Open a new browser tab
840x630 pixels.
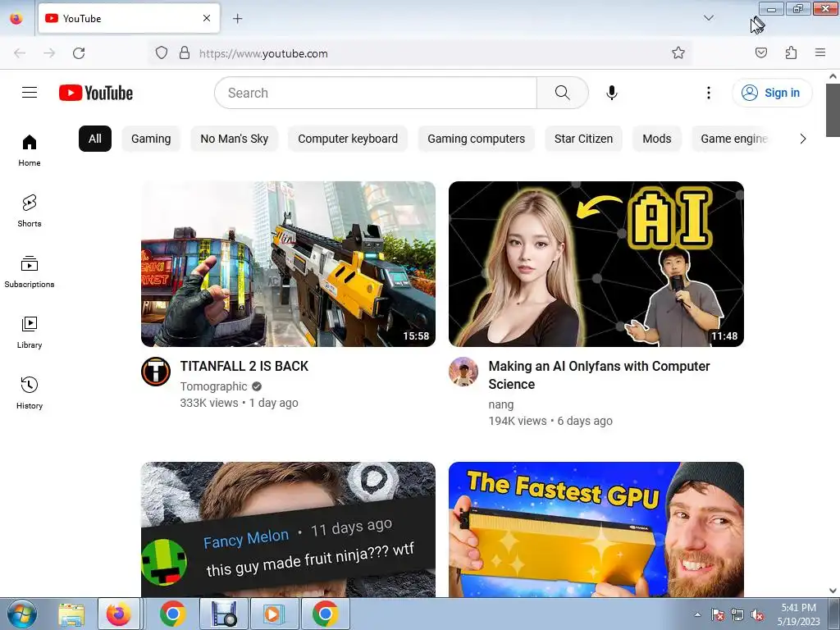(x=237, y=19)
